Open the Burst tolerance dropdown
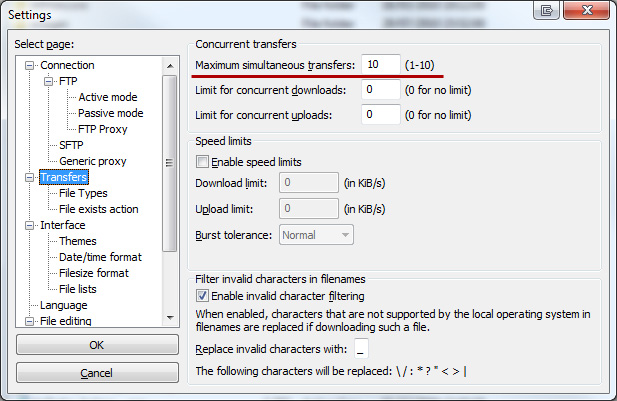This screenshot has height=401, width=617. [316, 235]
